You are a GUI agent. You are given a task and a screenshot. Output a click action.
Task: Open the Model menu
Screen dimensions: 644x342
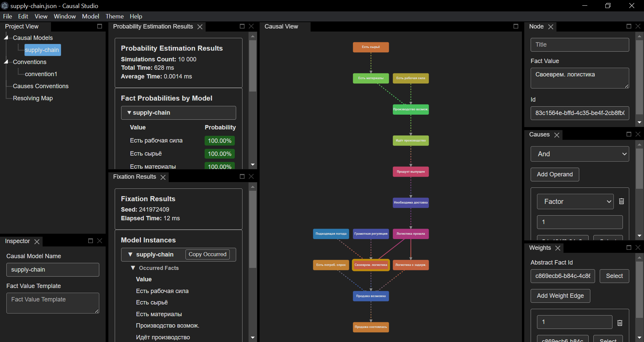point(90,16)
